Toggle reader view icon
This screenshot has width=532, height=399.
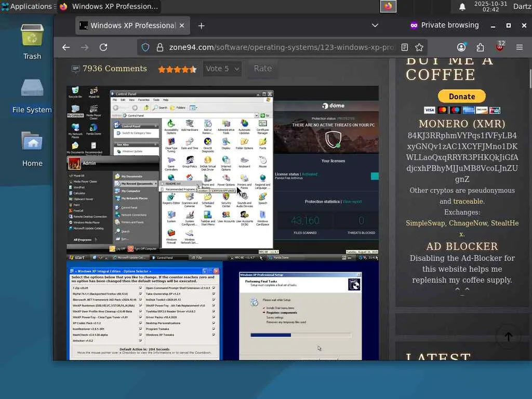point(404,47)
